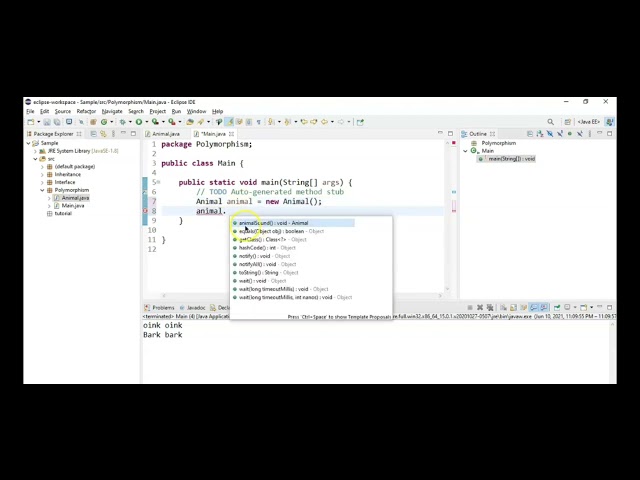The width and height of the screenshot is (640, 480).
Task: Select hashCode() autocomplete proposal
Action: 293,248
